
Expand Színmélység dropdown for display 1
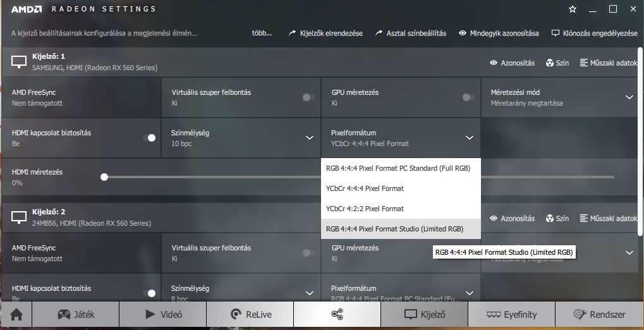tap(310, 138)
